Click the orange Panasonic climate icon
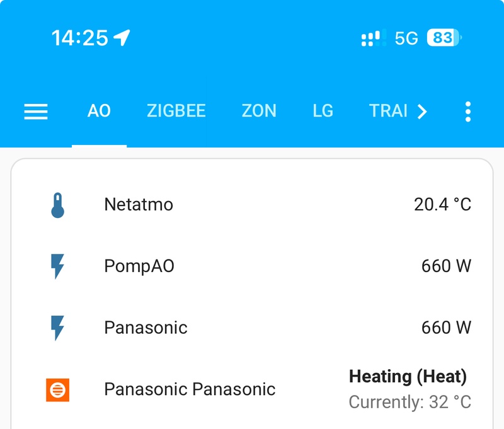Viewport: 504px width, 429px height. [57, 390]
